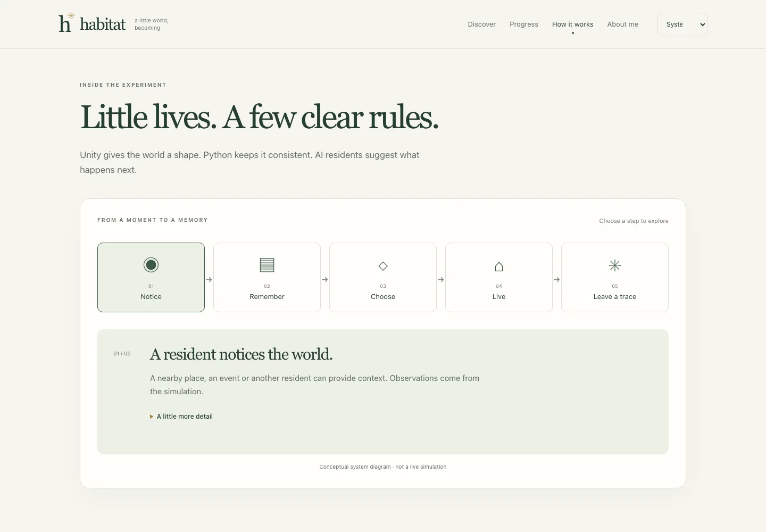Select the Remember step card
The width and height of the screenshot is (766, 532).
click(x=267, y=277)
